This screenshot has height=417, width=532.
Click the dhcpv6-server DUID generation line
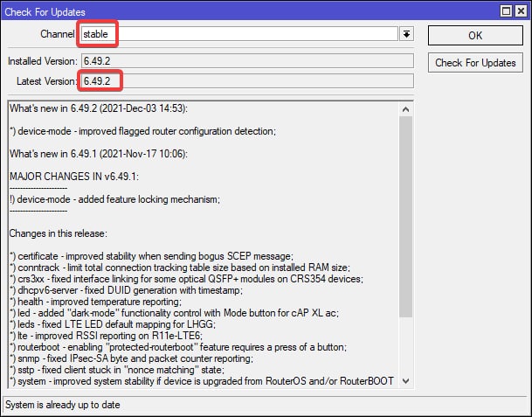126,290
